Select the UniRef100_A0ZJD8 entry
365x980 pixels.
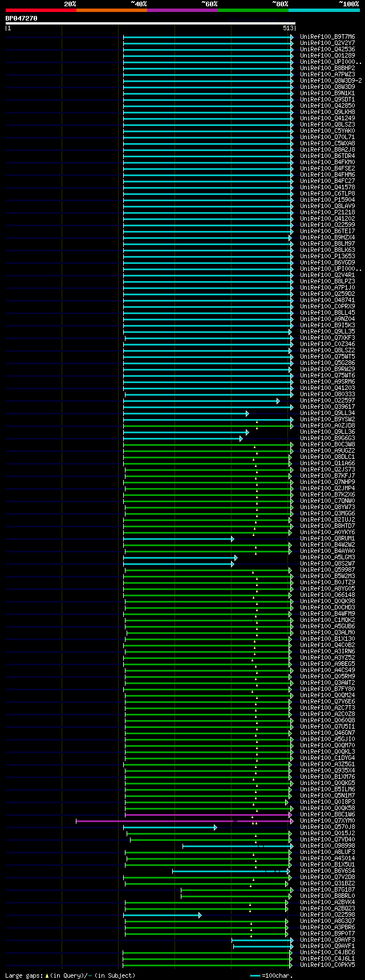[327, 426]
